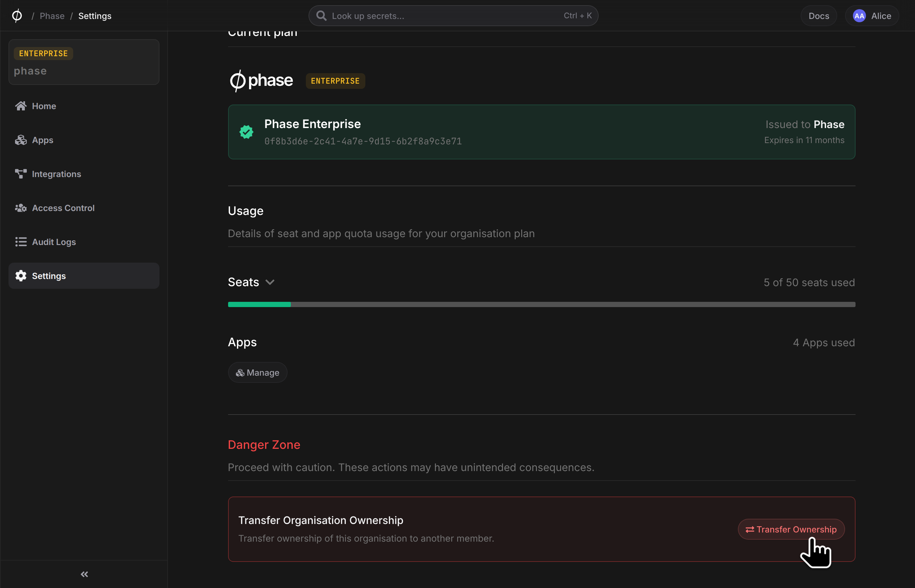Click the seats usage progress bar
915x588 pixels.
[x=541, y=304]
